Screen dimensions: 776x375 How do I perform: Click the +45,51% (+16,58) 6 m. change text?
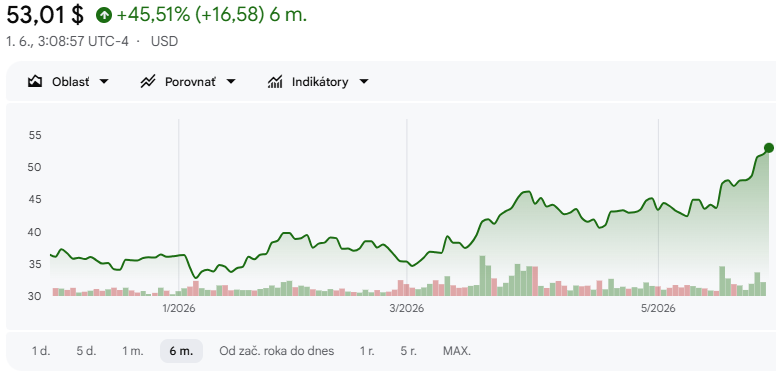(x=211, y=15)
